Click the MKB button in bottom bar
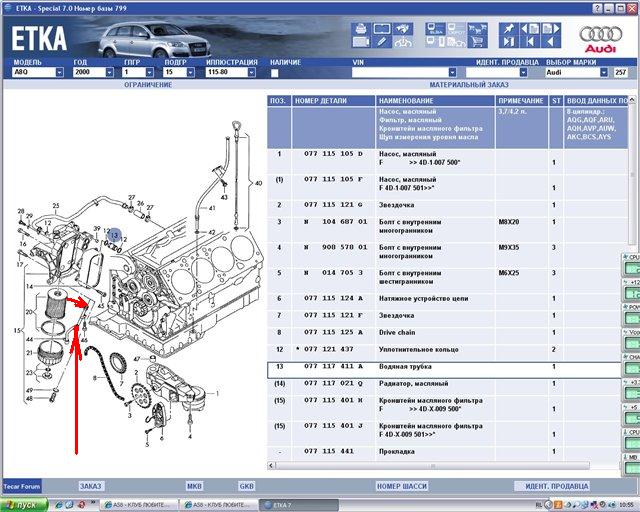Viewport: 640px width, 512px height. click(194, 486)
